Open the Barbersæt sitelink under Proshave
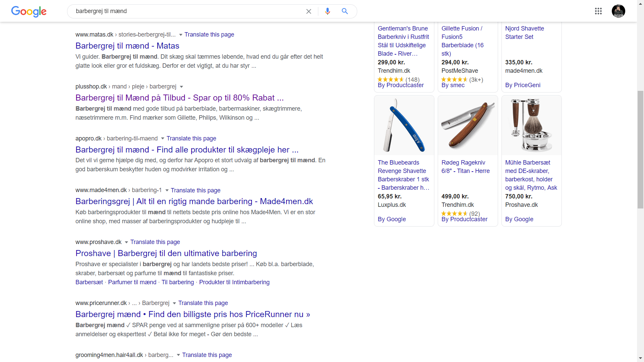The width and height of the screenshot is (644, 362). pos(89,282)
